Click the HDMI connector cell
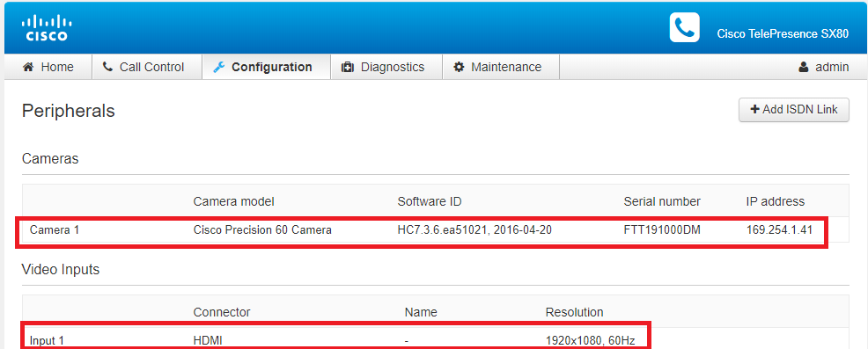This screenshot has width=868, height=349. 208,341
